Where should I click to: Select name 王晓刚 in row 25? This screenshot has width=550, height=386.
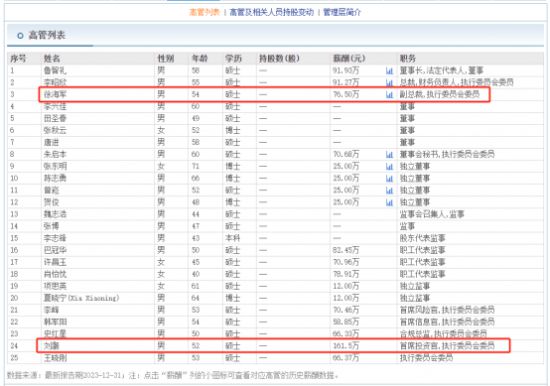click(x=55, y=358)
